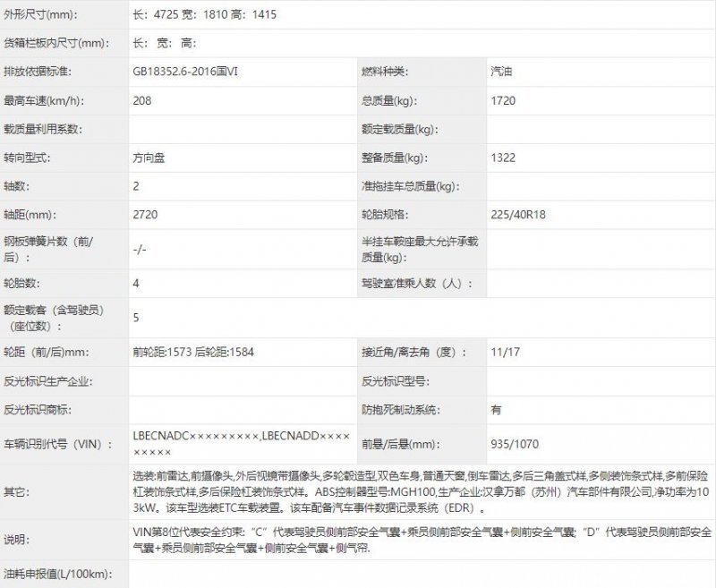Select the 轮胎规格 field label
This screenshot has height=588, width=716.
(x=384, y=215)
